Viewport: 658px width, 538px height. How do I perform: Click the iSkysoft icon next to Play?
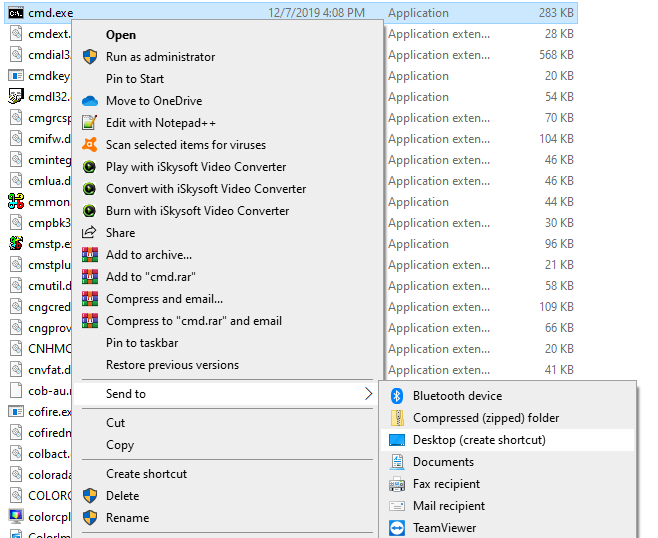coord(89,167)
